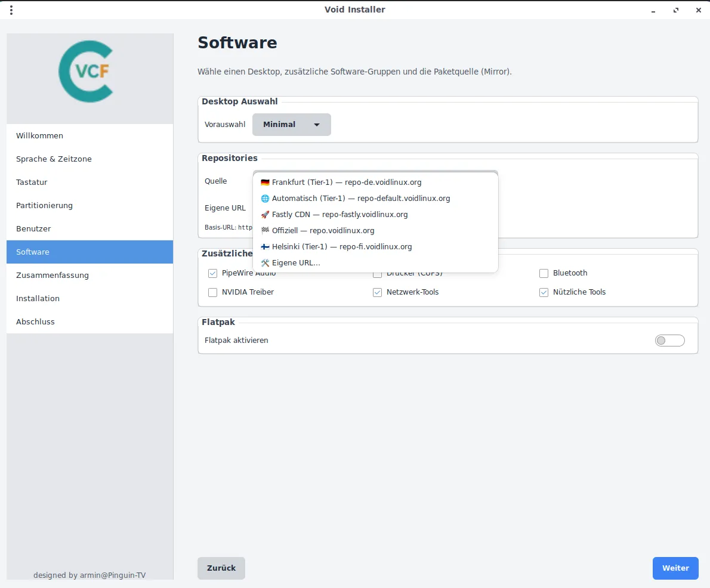Click the checkered flag icon for Offiziell
The image size is (710, 588).
[x=265, y=231]
